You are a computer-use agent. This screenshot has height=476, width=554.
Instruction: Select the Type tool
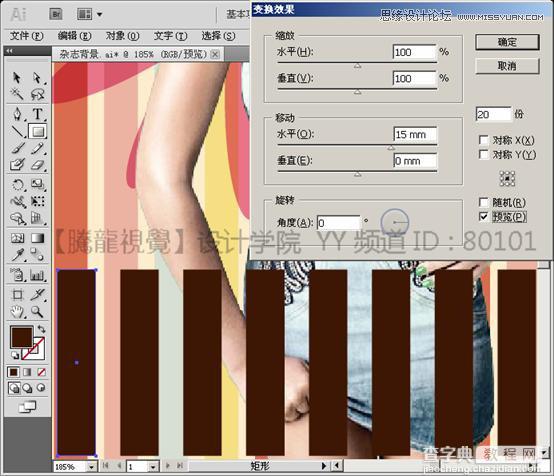pos(37,114)
